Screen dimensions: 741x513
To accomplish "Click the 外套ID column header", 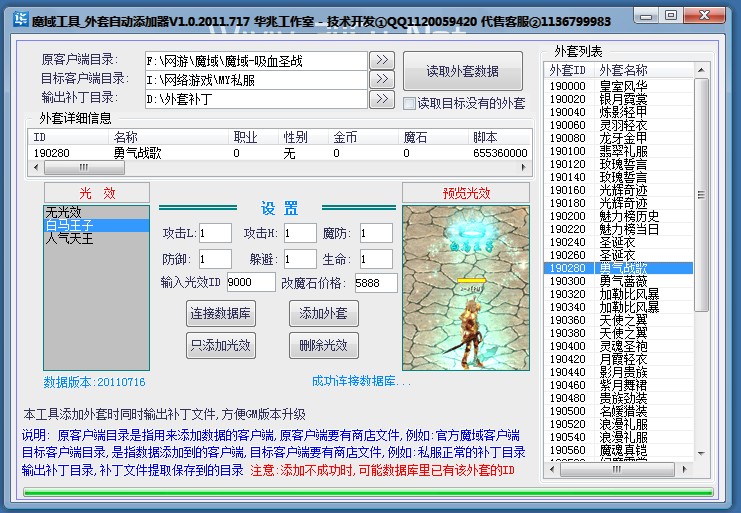I will tap(569, 70).
